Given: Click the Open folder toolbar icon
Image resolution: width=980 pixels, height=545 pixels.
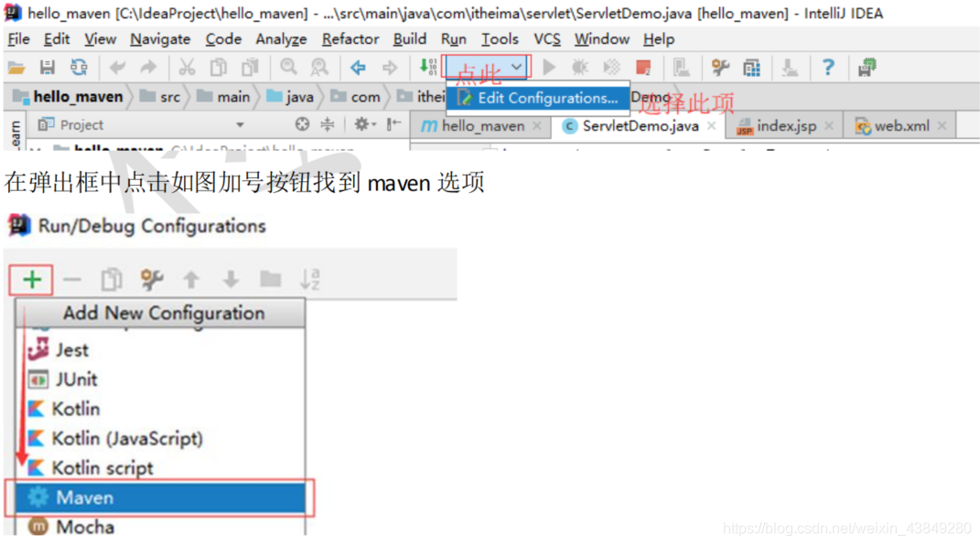Looking at the screenshot, I should tap(16, 68).
